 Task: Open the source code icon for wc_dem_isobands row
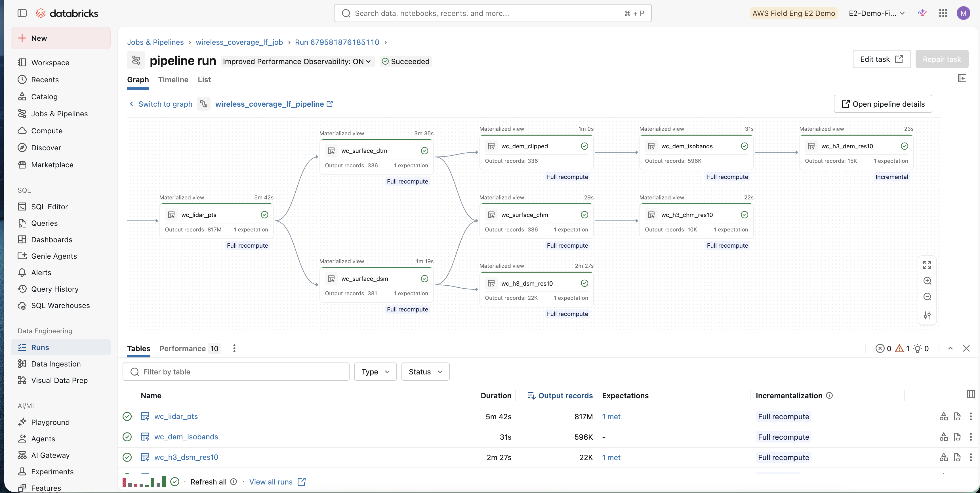(x=957, y=437)
